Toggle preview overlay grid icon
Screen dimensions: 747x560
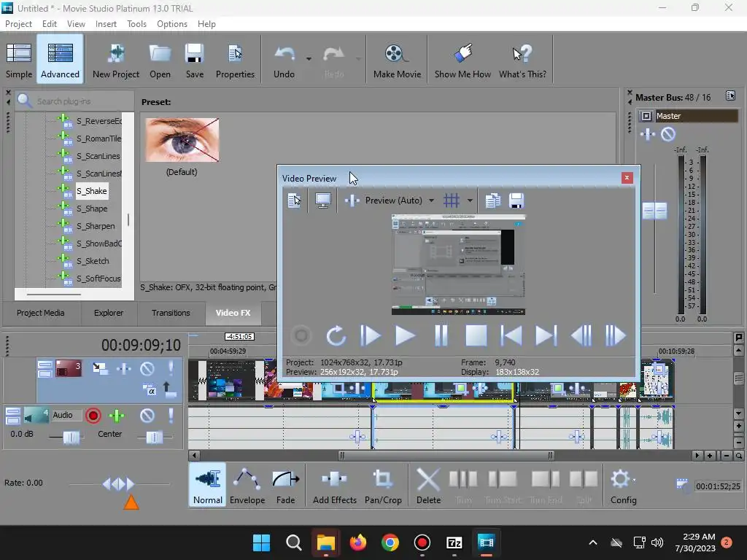click(451, 201)
